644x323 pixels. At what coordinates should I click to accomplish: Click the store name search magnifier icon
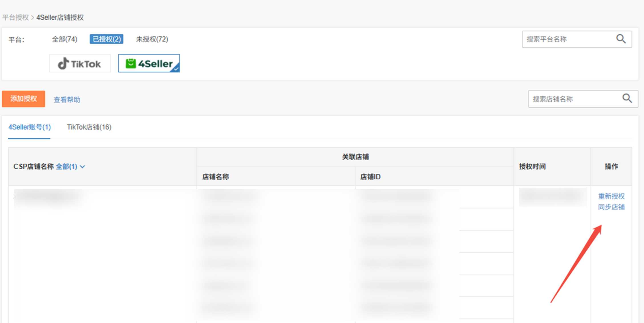[627, 99]
